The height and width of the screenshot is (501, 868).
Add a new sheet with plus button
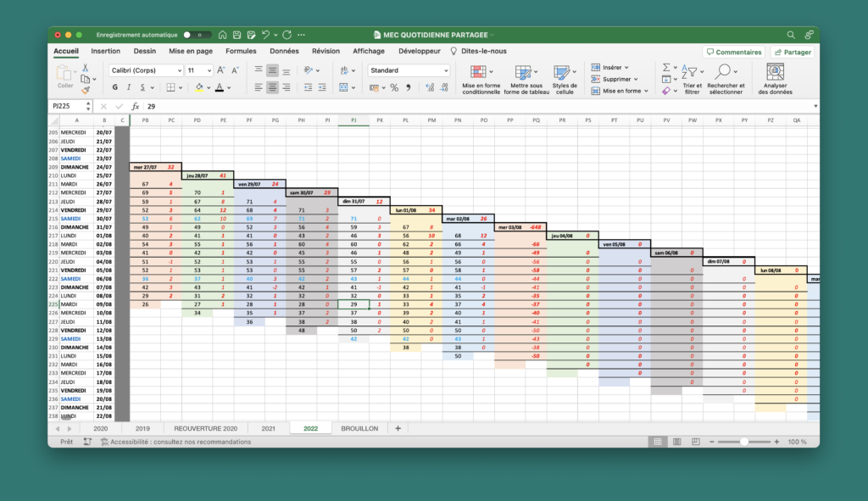pyautogui.click(x=398, y=428)
